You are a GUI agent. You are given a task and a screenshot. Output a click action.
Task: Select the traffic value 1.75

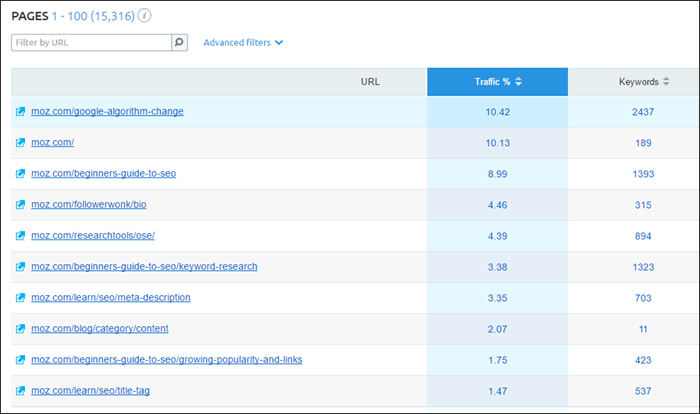coord(498,360)
